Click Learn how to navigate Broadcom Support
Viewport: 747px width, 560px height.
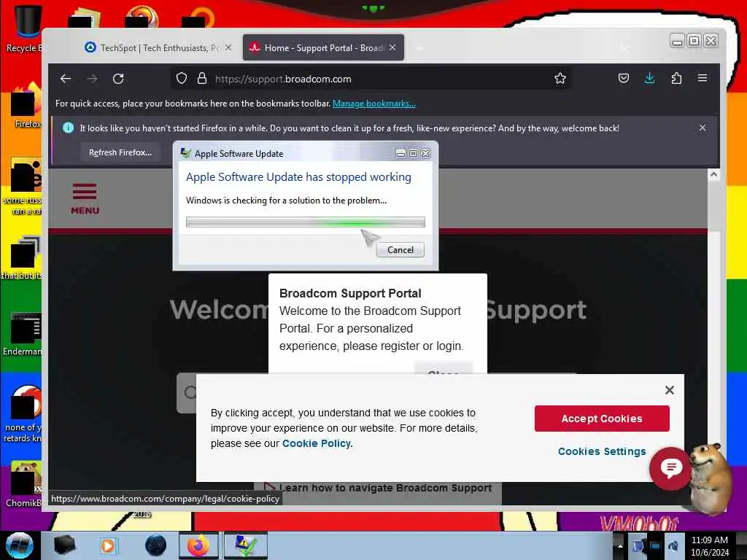click(x=385, y=488)
